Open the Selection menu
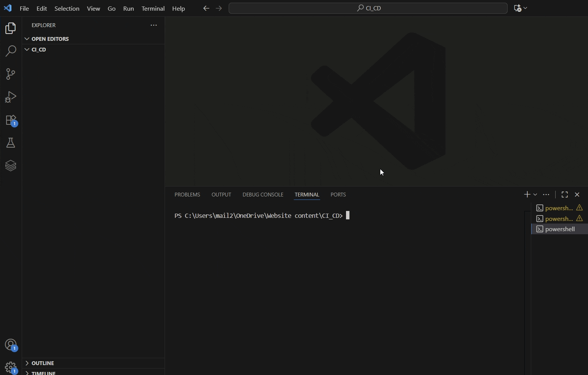Screen dimensions: 588x375 [x=67, y=8]
